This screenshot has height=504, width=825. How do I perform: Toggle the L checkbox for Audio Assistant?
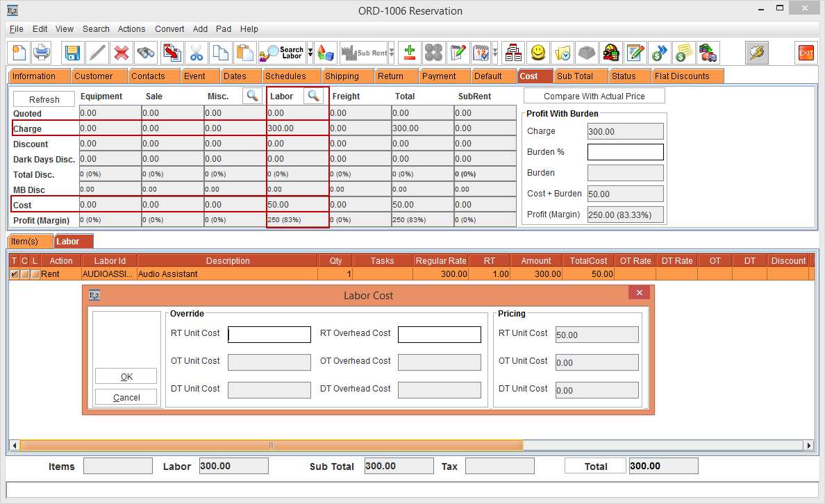[35, 274]
